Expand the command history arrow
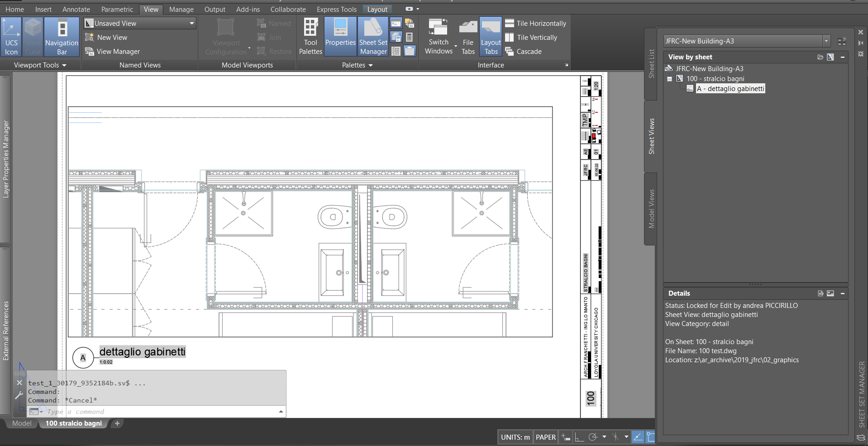868x446 pixels. 281,412
